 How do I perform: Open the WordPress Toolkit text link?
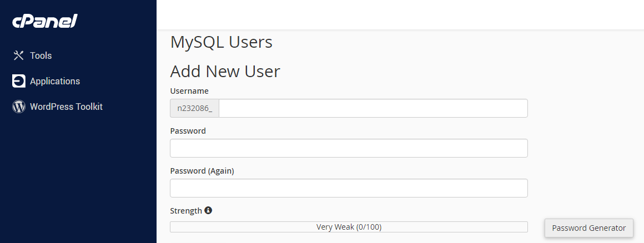66,107
